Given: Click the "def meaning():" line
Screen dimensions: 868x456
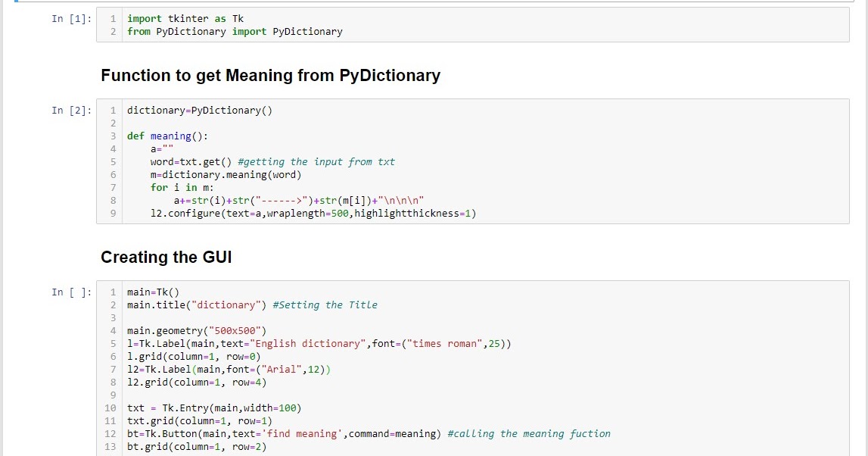Looking at the screenshot, I should click(x=169, y=136).
